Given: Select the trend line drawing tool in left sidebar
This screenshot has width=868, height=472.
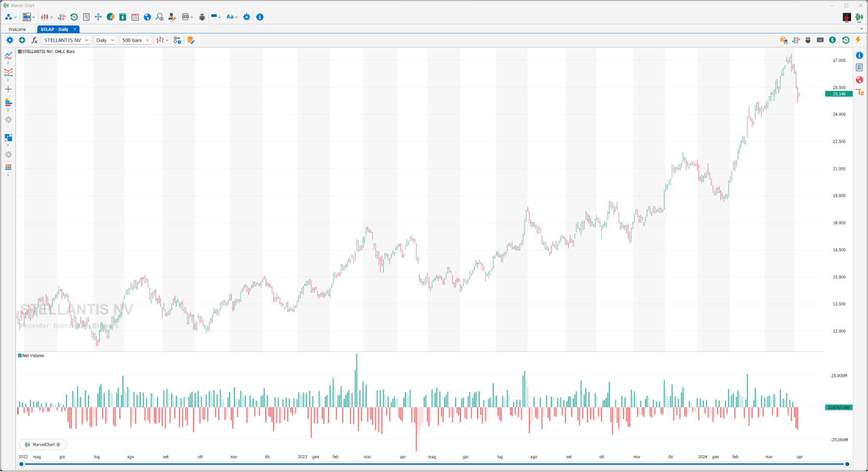Looking at the screenshot, I should point(8,55).
